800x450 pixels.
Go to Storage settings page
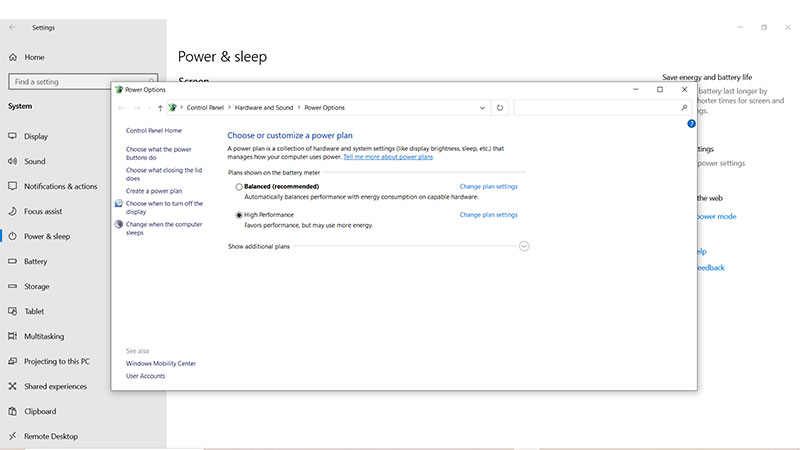(37, 286)
